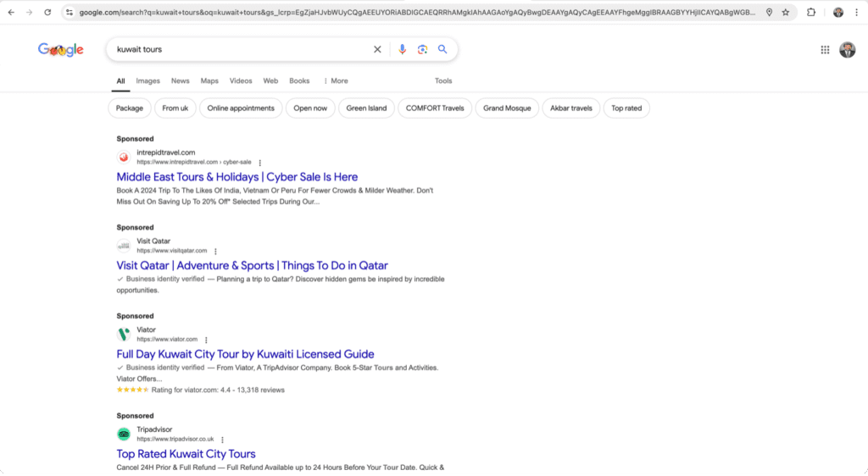Apply the Green Island filter chip
This screenshot has height=476, width=868.
click(366, 108)
